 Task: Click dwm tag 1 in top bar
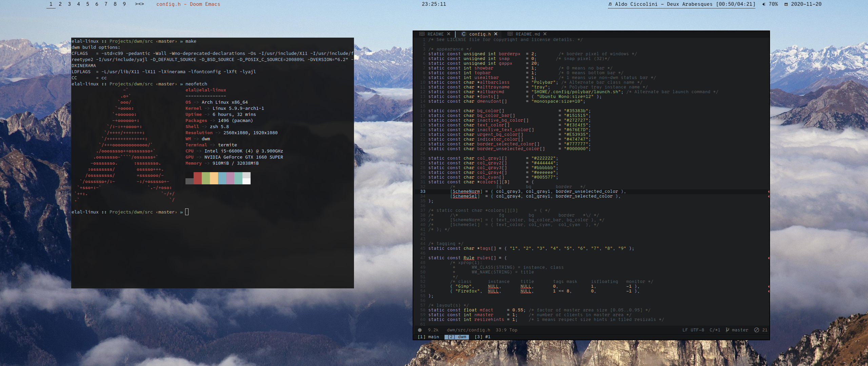point(51,4)
